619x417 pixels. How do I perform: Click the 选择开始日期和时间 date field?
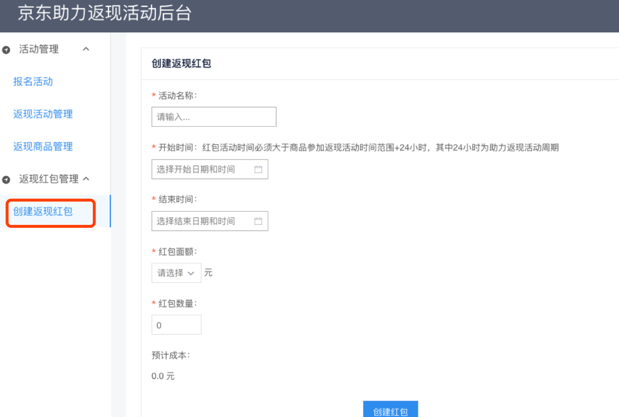210,169
